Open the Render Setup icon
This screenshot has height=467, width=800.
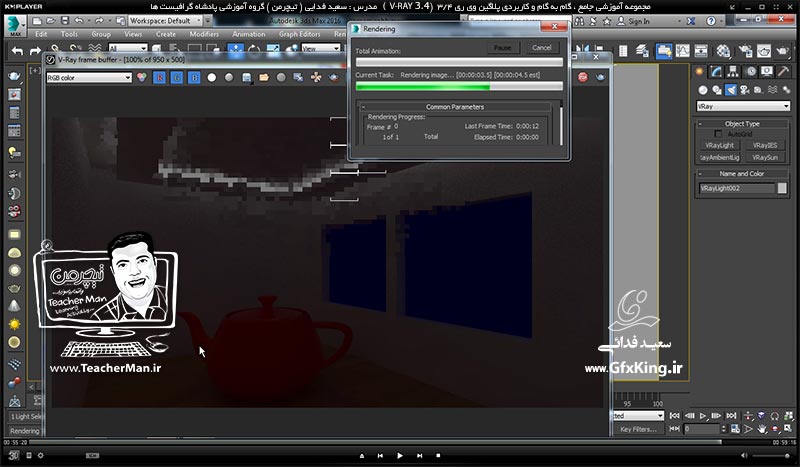coord(744,51)
